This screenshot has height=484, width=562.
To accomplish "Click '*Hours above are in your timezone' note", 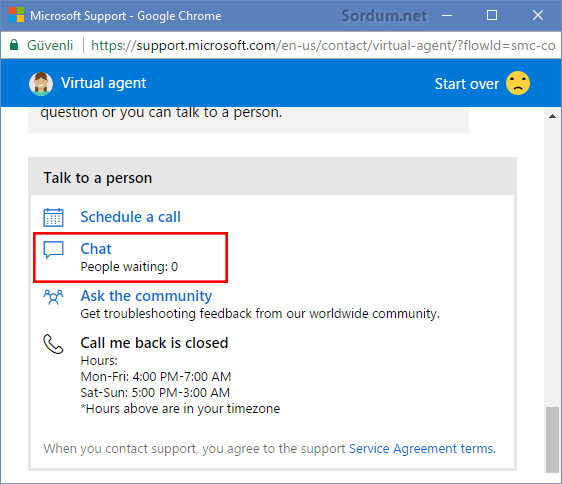I will (180, 409).
